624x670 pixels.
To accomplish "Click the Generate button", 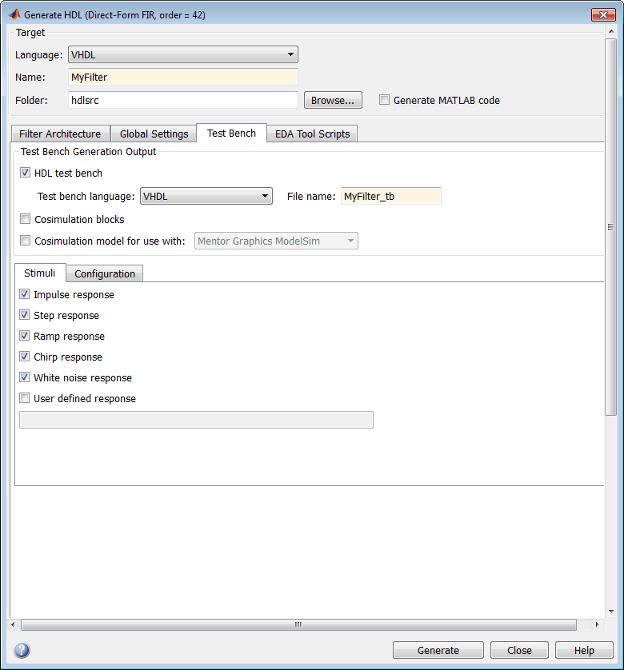I will click(438, 650).
